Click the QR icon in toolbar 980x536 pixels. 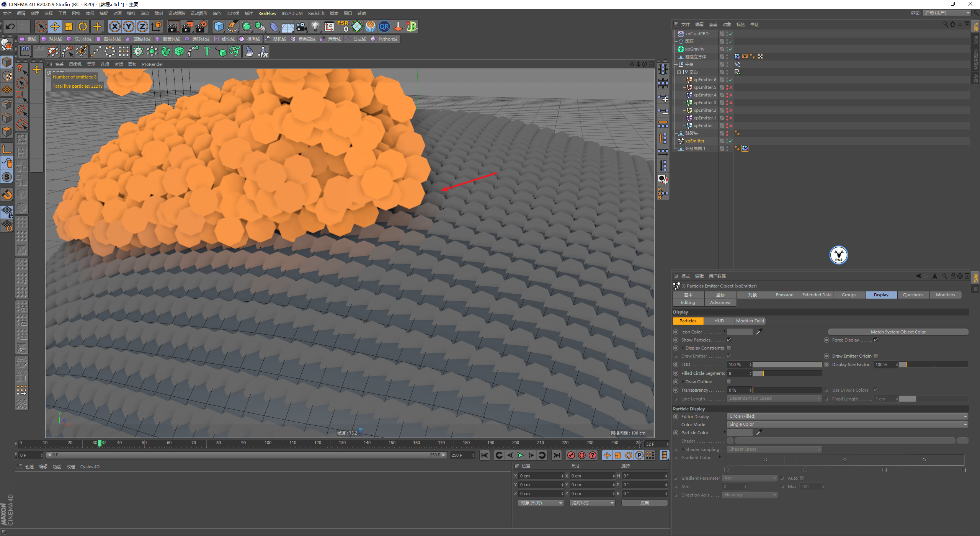tap(384, 26)
